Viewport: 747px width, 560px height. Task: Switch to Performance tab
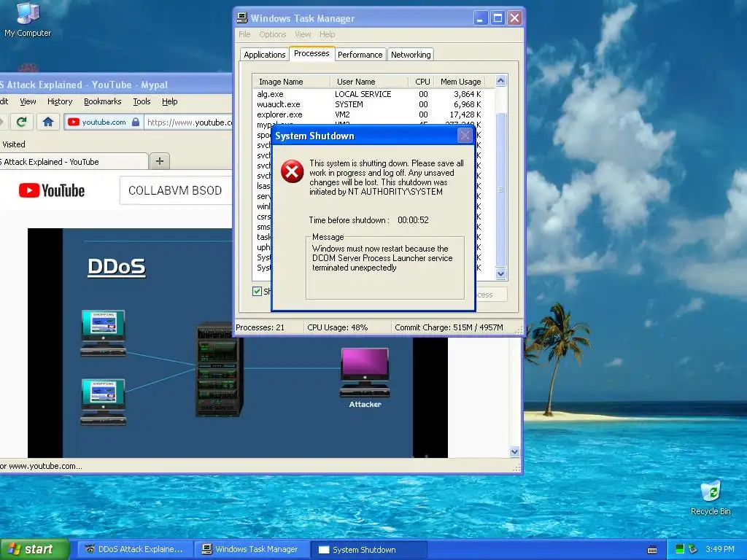pyautogui.click(x=360, y=54)
